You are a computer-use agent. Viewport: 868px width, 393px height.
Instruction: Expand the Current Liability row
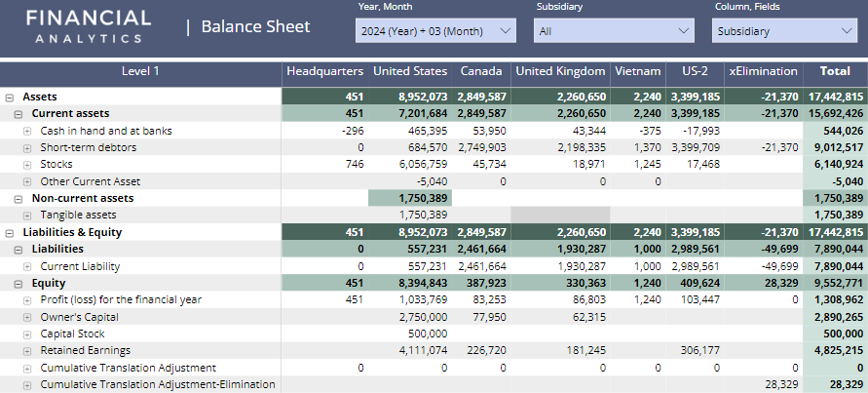(27, 265)
